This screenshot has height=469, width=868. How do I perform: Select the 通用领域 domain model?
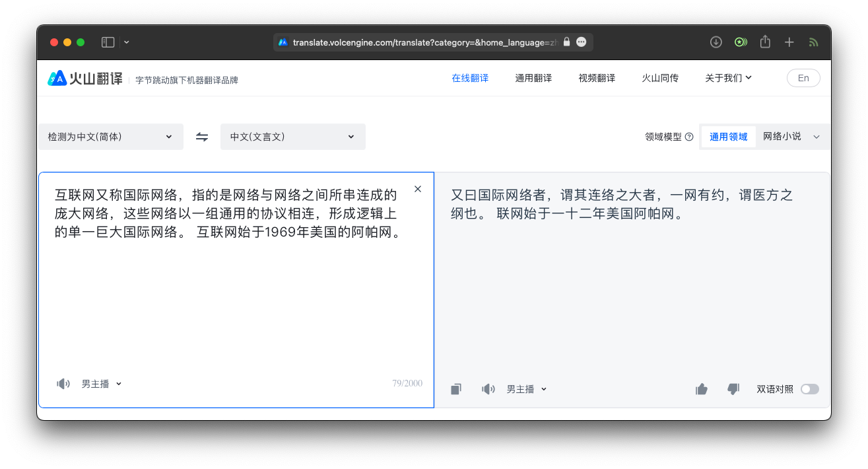(728, 136)
